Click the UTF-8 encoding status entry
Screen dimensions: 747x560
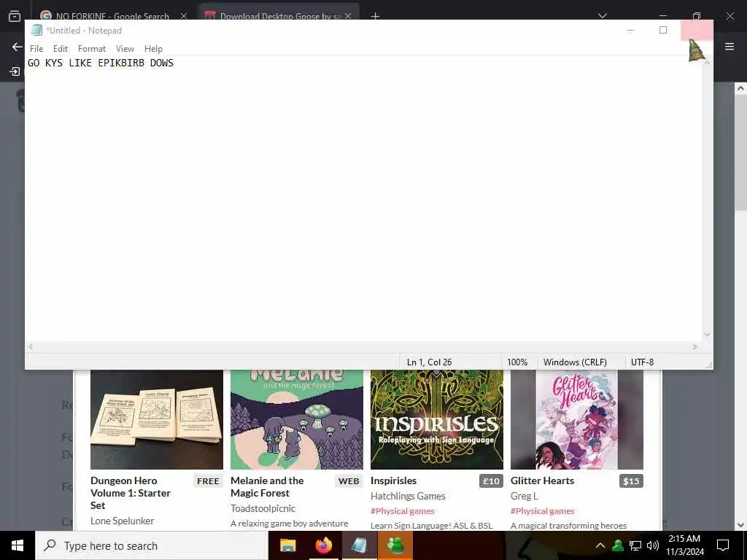click(642, 362)
